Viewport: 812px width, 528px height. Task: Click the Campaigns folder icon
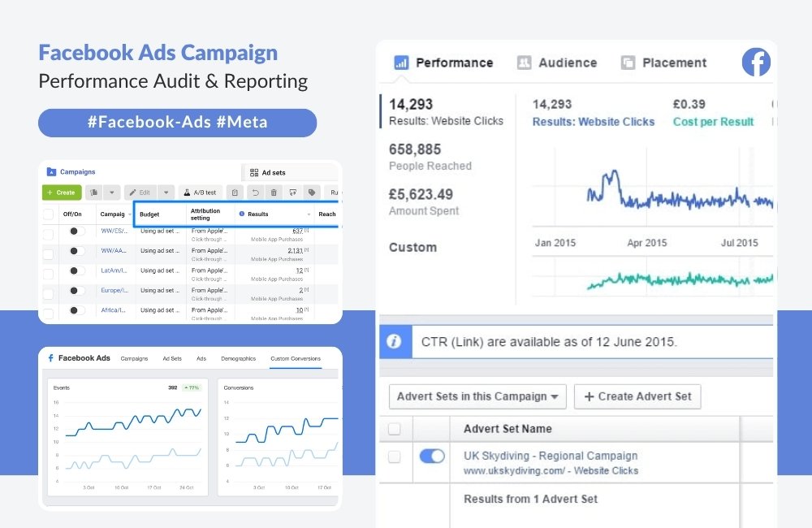click(x=51, y=172)
